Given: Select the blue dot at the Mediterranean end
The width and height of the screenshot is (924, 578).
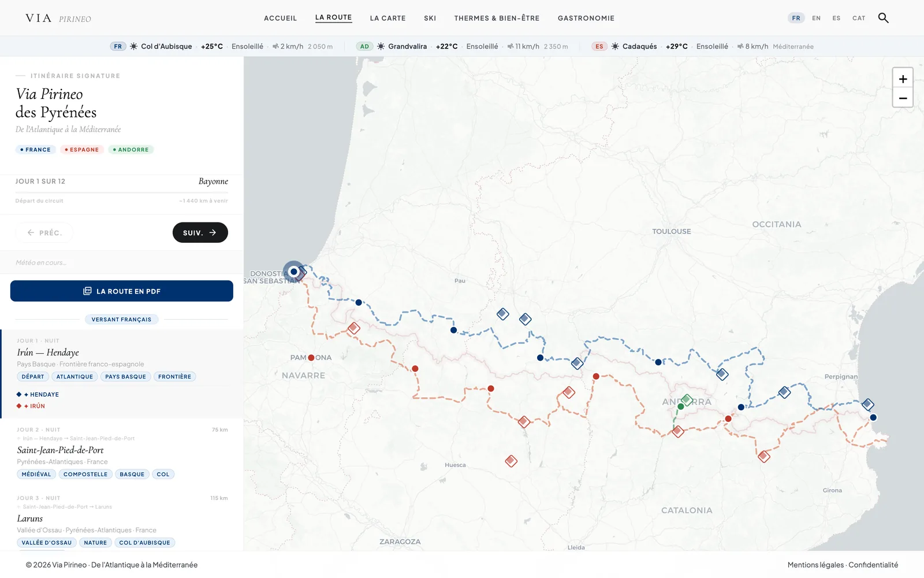Looking at the screenshot, I should point(873,417).
